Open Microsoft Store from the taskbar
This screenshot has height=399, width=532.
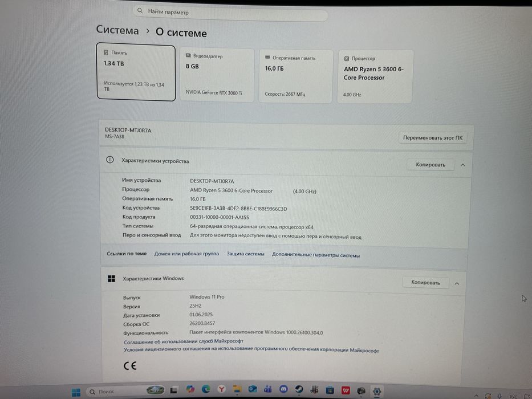click(330, 390)
